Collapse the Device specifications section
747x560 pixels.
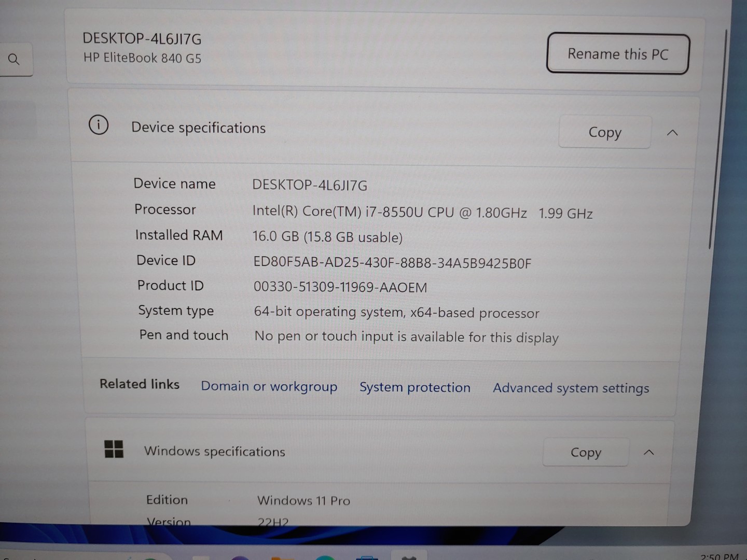coord(672,133)
